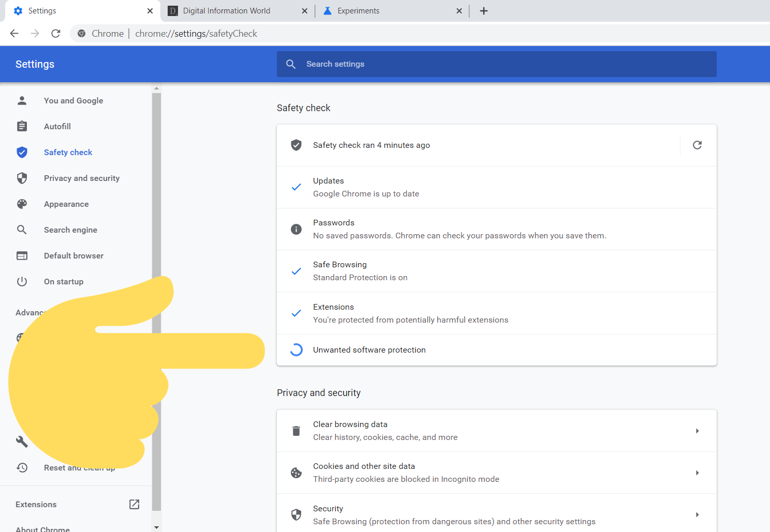Expand Cookies and other site data
770x532 pixels.
(x=697, y=473)
